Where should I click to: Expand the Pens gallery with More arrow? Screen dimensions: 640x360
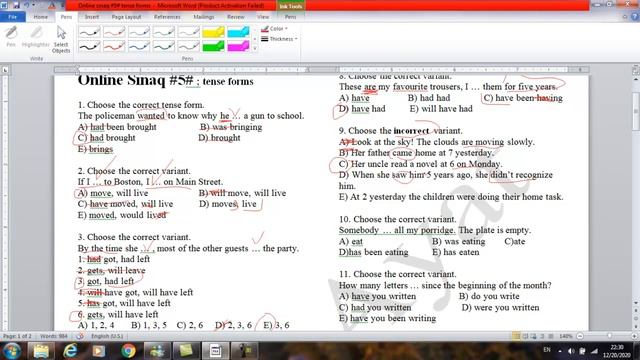[255, 48]
